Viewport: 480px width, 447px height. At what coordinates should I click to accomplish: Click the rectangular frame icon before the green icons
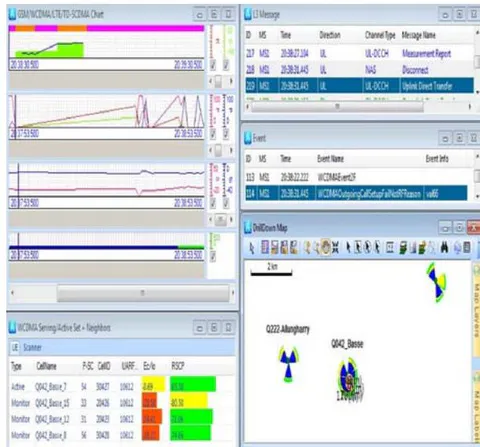coord(389,248)
